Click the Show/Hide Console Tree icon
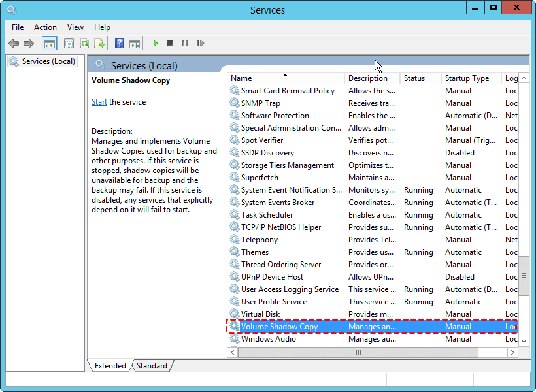 coord(49,44)
